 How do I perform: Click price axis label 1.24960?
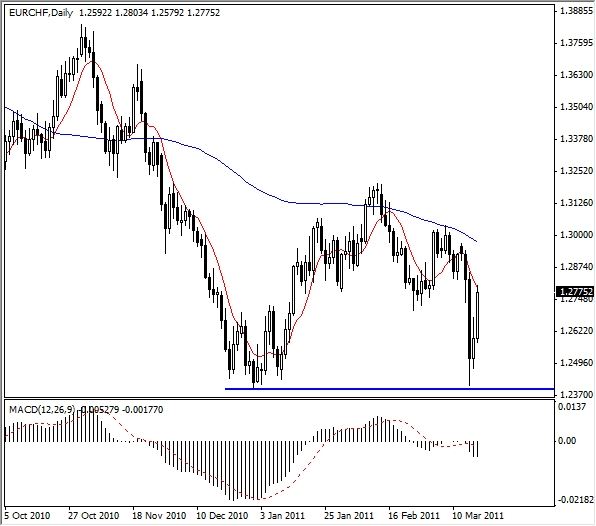pyautogui.click(x=576, y=363)
